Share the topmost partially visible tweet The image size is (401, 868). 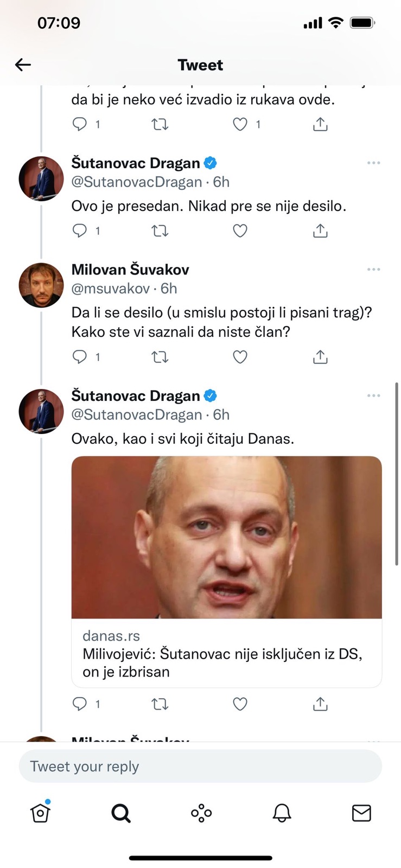(320, 125)
